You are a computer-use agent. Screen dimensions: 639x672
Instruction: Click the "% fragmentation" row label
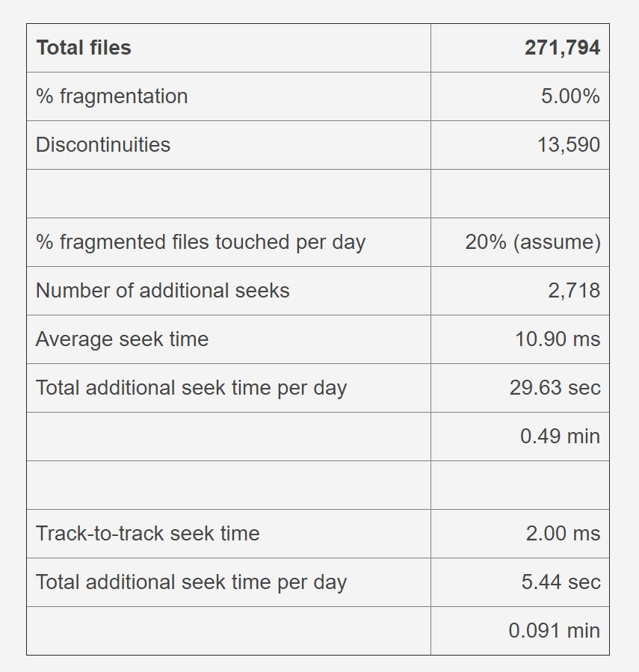pyautogui.click(x=112, y=96)
